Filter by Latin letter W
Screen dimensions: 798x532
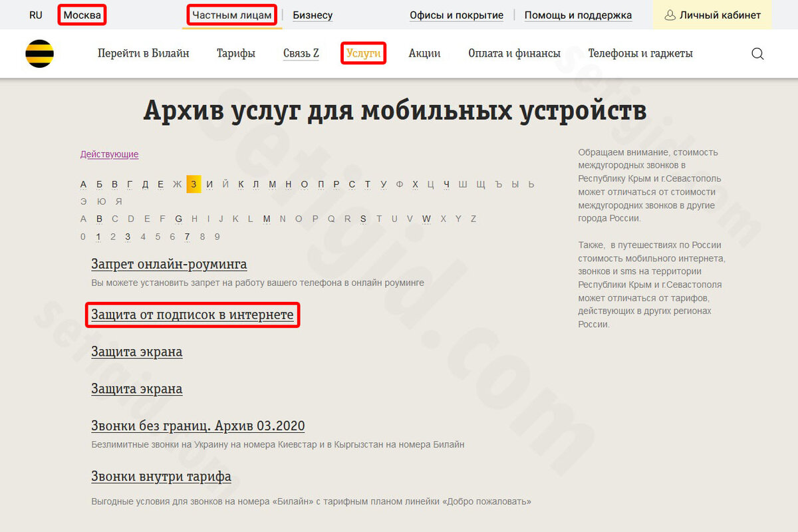click(x=426, y=219)
